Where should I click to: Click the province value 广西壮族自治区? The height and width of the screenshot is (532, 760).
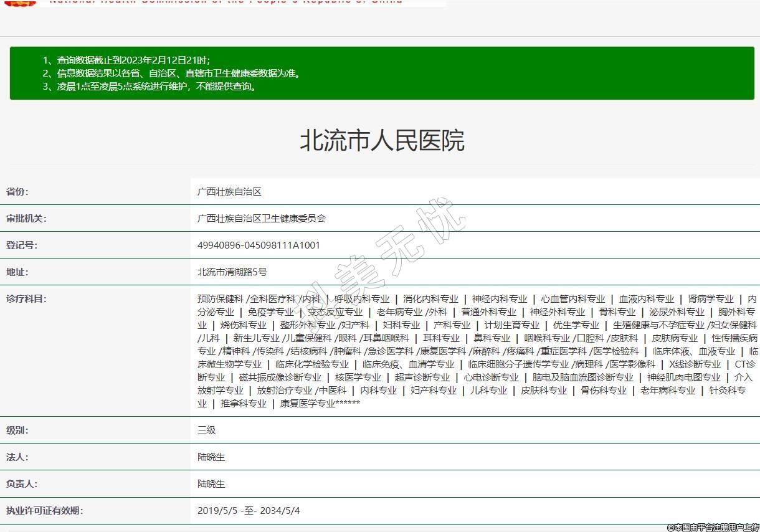click(229, 192)
